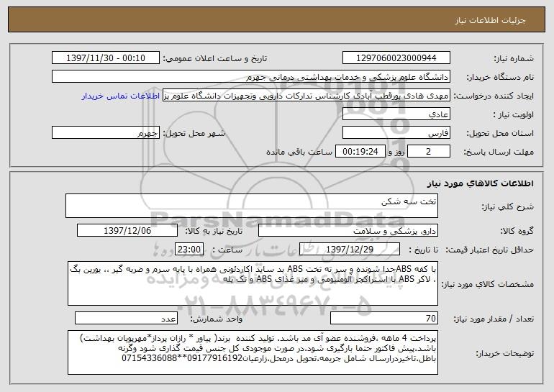Click the label مهلت ارسال پاسخ
Image resolution: width=554 pixels, height=392 pixels.
(499, 152)
